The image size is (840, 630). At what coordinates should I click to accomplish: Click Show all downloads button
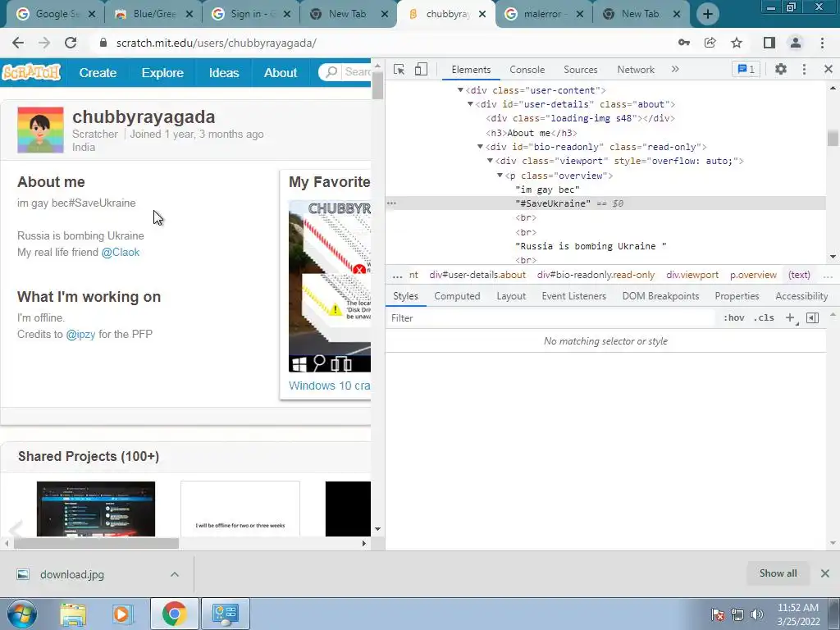tap(778, 573)
